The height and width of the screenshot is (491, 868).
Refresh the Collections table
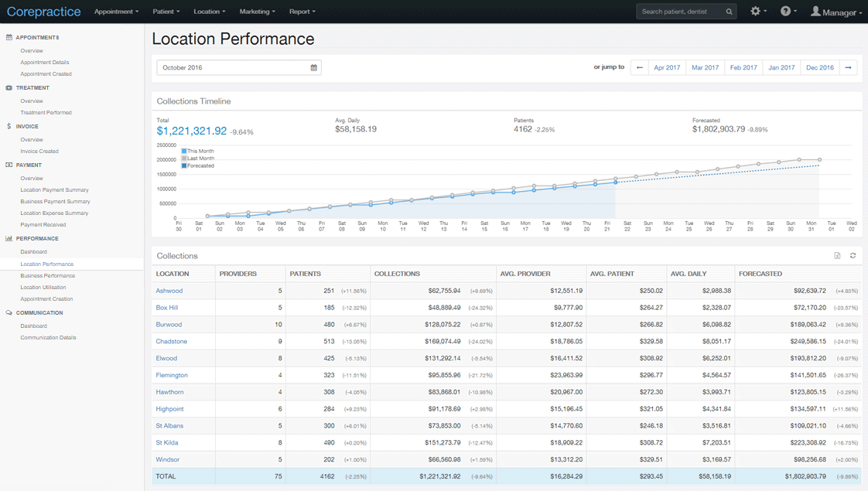pos(853,256)
